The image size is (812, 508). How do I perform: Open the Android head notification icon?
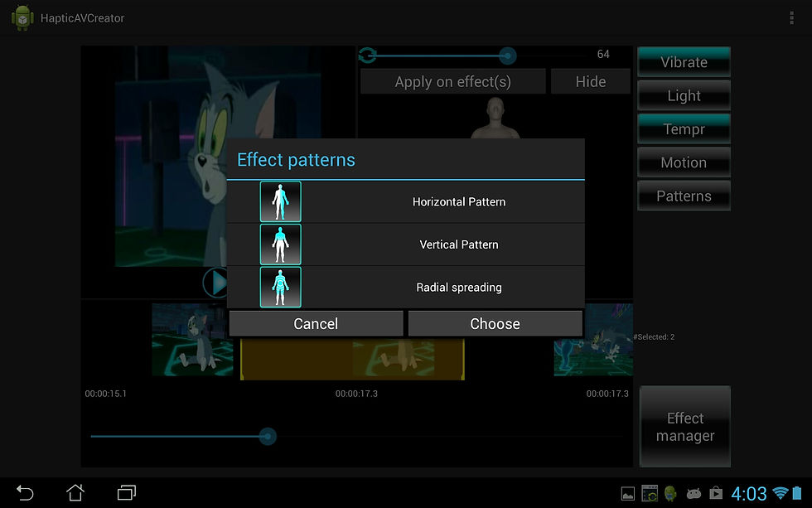point(694,494)
